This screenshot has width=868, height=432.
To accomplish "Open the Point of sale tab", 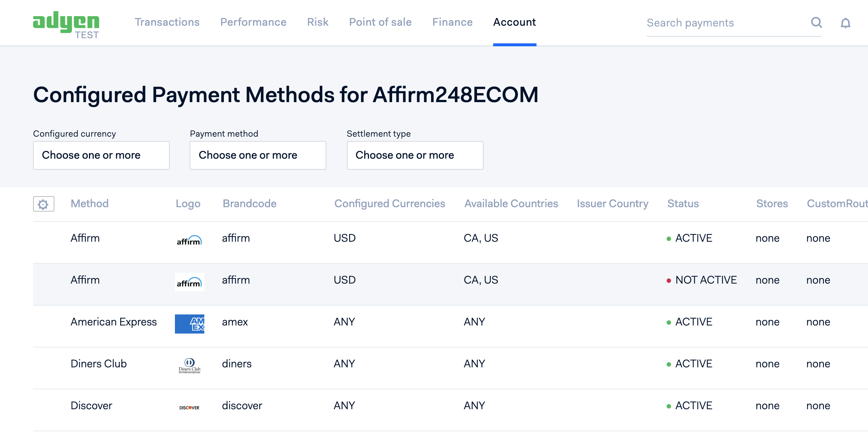I will point(380,22).
